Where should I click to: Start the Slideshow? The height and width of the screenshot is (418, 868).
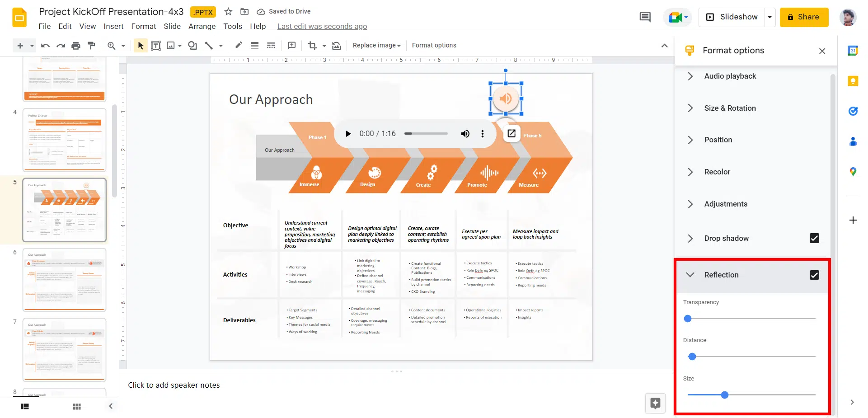pyautogui.click(x=732, y=17)
